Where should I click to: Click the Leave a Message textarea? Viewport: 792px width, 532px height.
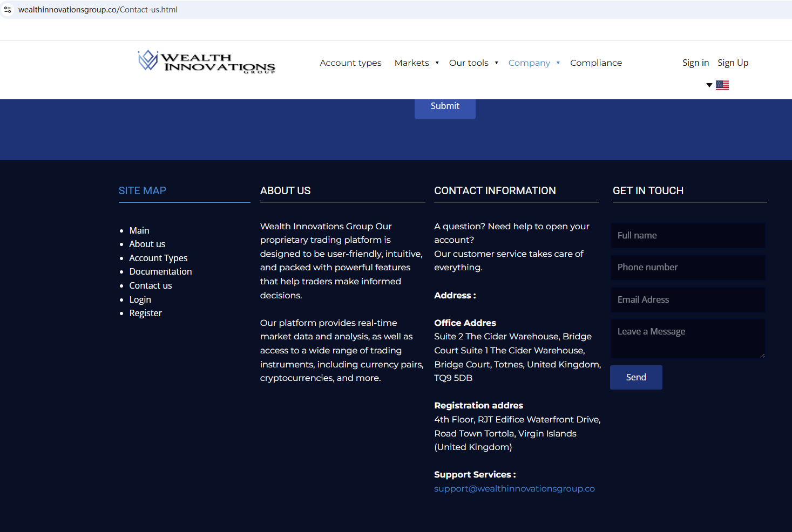coord(688,339)
